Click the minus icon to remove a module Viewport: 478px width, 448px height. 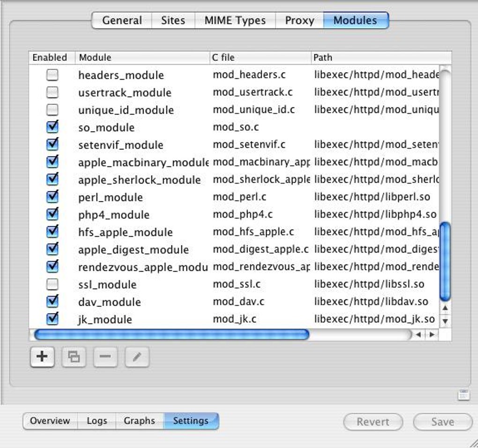pos(105,357)
